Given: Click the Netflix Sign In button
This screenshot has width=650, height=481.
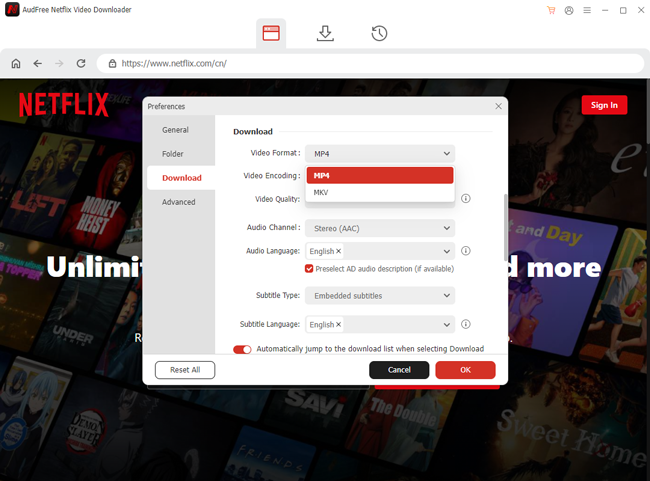Looking at the screenshot, I should tap(604, 105).
